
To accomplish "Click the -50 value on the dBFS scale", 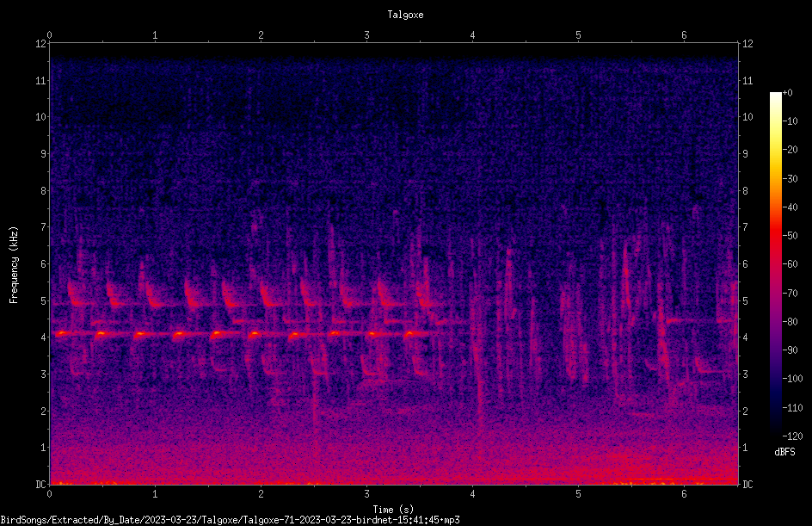I will pyautogui.click(x=790, y=236).
